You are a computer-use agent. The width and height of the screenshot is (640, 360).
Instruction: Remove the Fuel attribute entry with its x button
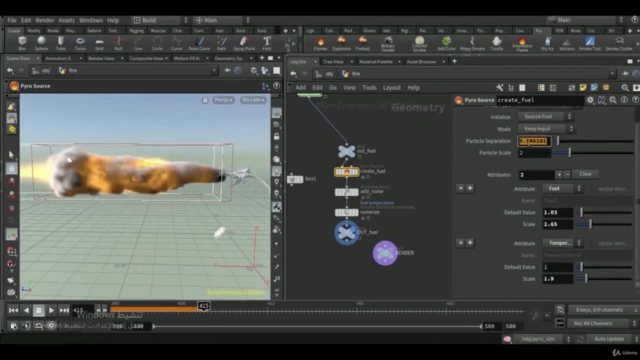pyautogui.click(x=460, y=188)
